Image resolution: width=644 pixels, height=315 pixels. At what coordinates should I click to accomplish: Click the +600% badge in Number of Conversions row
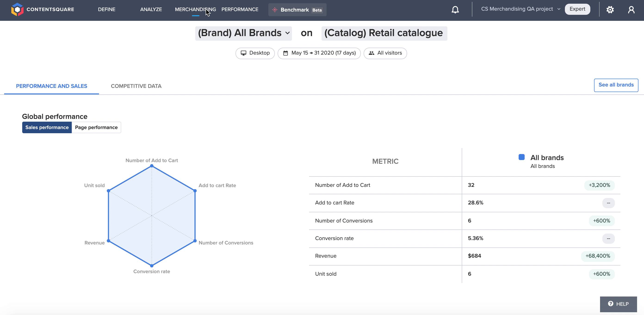pos(601,221)
